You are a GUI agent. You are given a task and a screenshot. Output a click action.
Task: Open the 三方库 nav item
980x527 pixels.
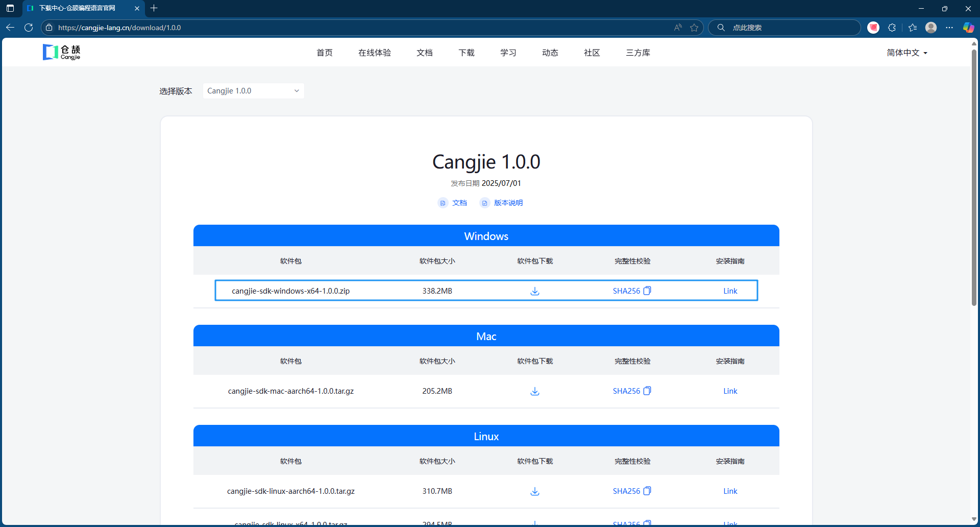(638, 53)
